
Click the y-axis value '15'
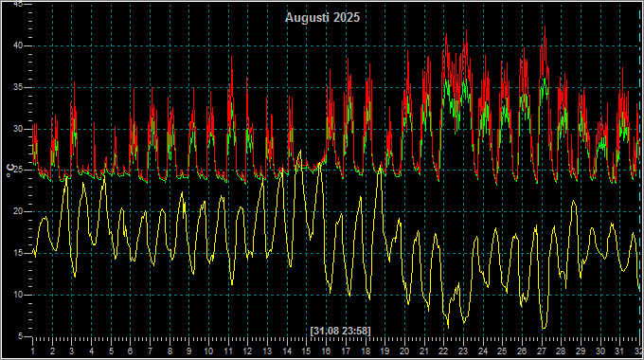[x=17, y=253]
